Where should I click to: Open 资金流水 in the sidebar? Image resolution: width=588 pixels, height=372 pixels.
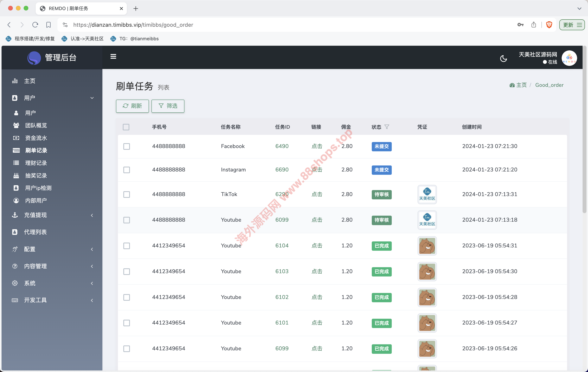tap(36, 138)
